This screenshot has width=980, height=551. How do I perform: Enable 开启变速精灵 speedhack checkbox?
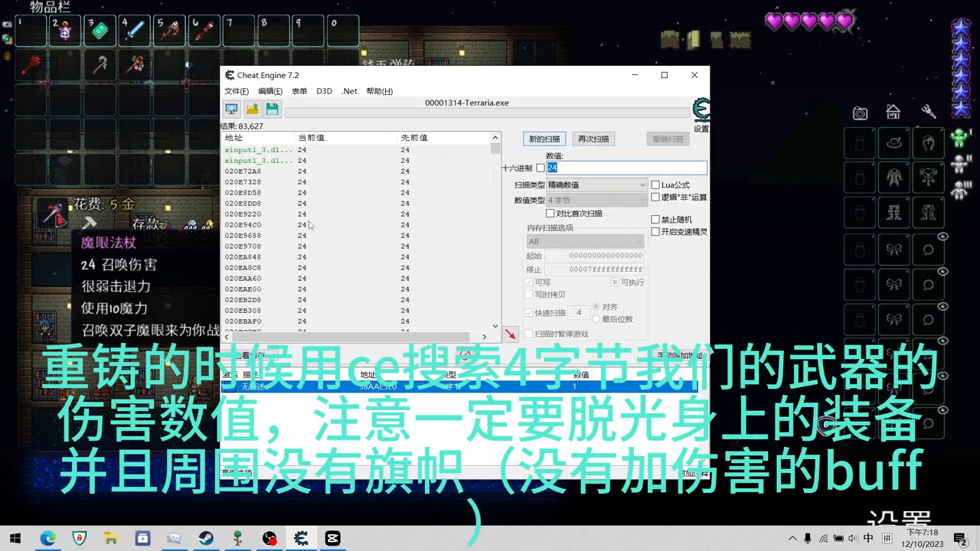655,232
